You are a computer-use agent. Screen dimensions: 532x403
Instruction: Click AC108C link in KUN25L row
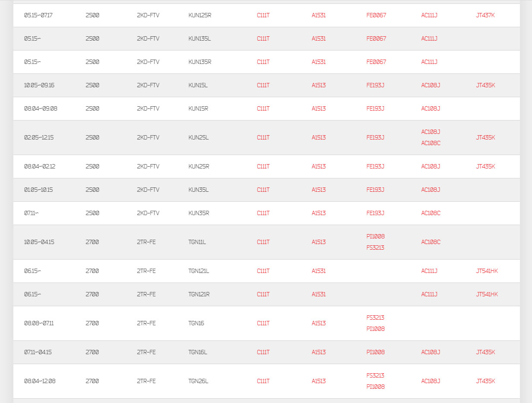pyautogui.click(x=431, y=143)
